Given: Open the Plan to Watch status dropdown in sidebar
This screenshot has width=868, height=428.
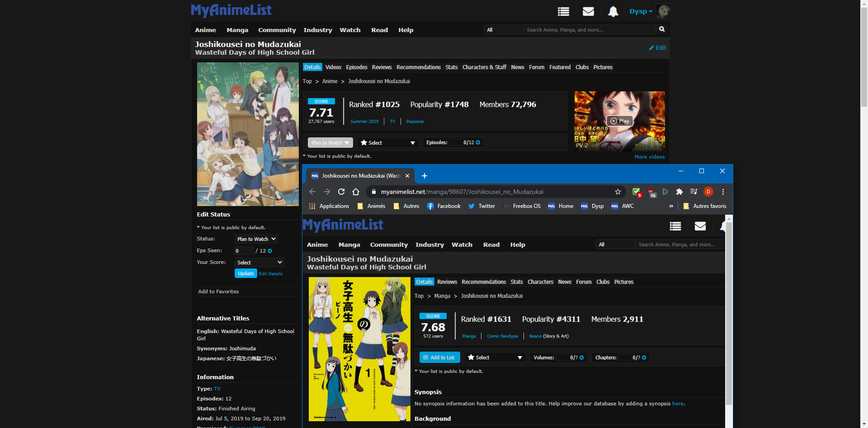Looking at the screenshot, I should click(x=256, y=239).
